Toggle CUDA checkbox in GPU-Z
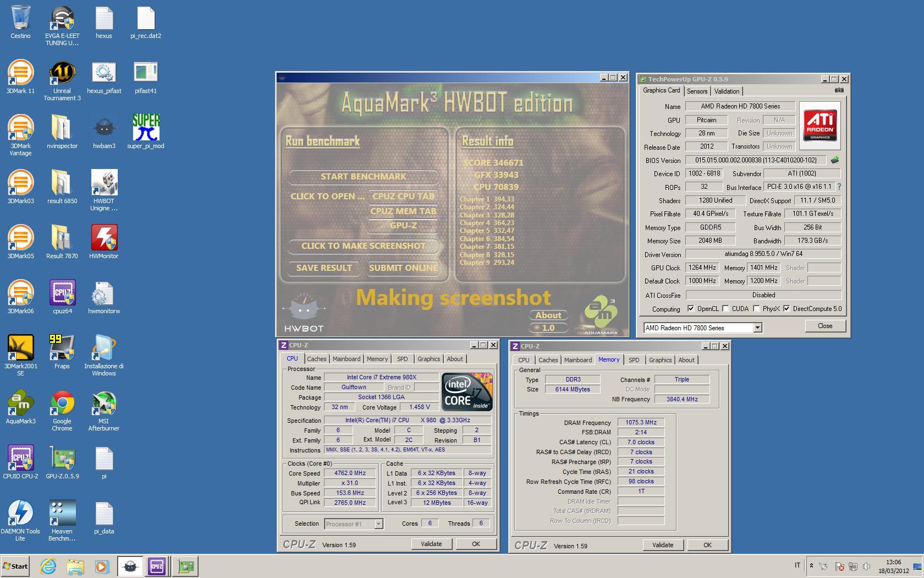This screenshot has height=578, width=924. [725, 309]
